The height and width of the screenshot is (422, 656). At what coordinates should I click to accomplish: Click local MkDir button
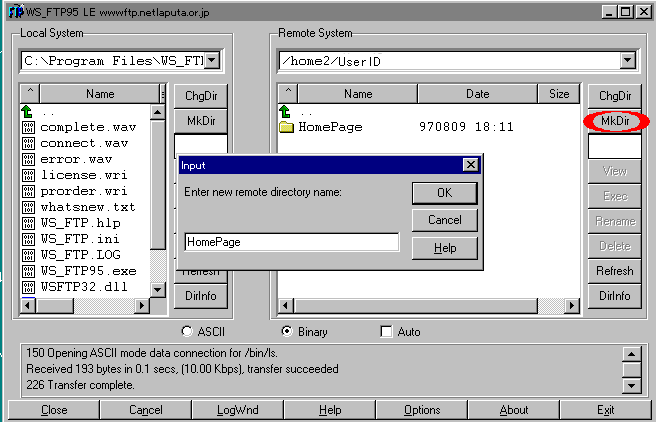pyautogui.click(x=201, y=121)
